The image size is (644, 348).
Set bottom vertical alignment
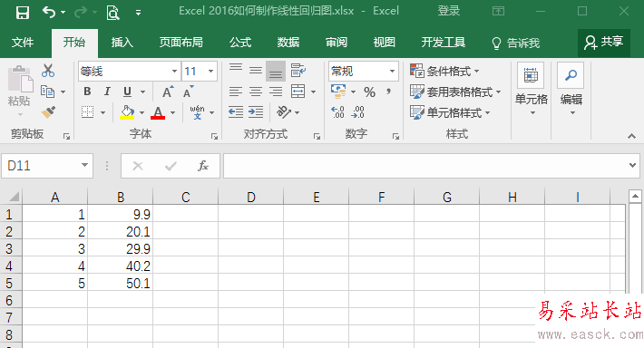[276, 71]
